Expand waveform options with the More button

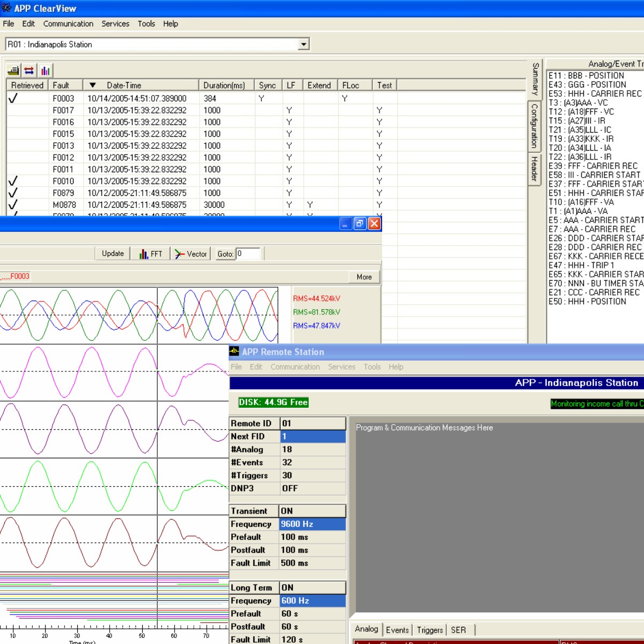(364, 276)
